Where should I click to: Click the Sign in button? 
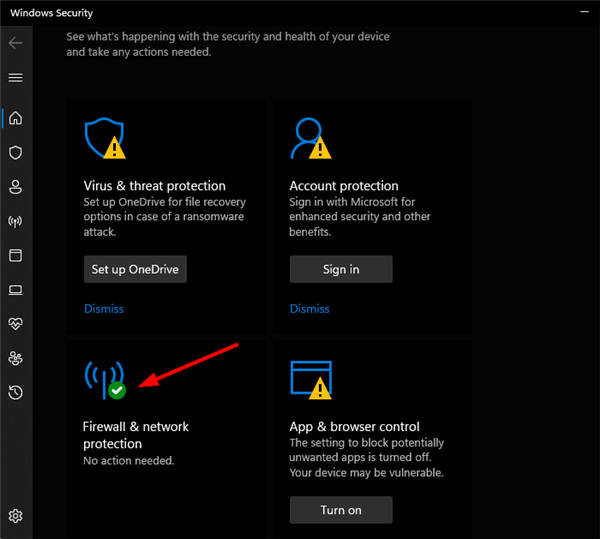pyautogui.click(x=341, y=269)
